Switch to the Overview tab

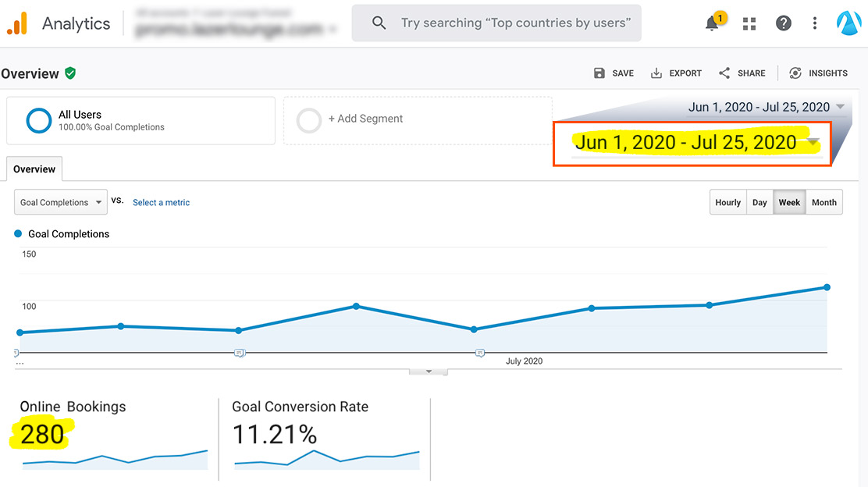click(x=34, y=169)
